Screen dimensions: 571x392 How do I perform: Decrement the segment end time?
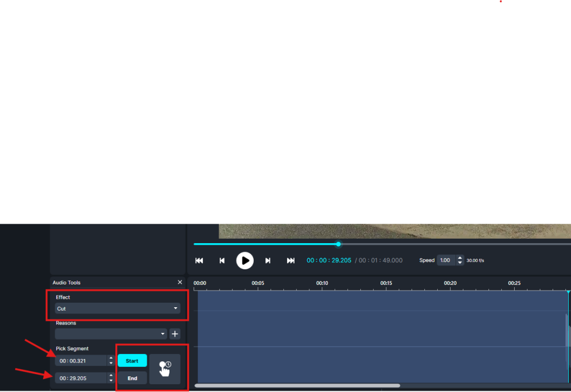click(x=111, y=381)
